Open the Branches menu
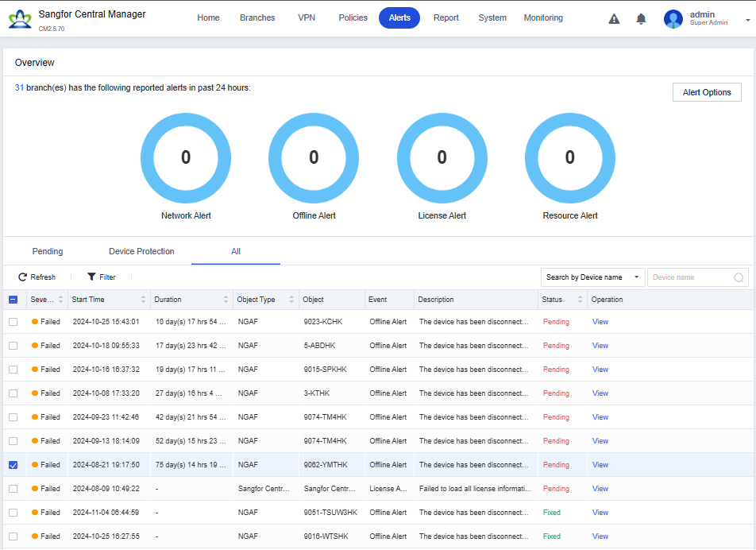 257,17
